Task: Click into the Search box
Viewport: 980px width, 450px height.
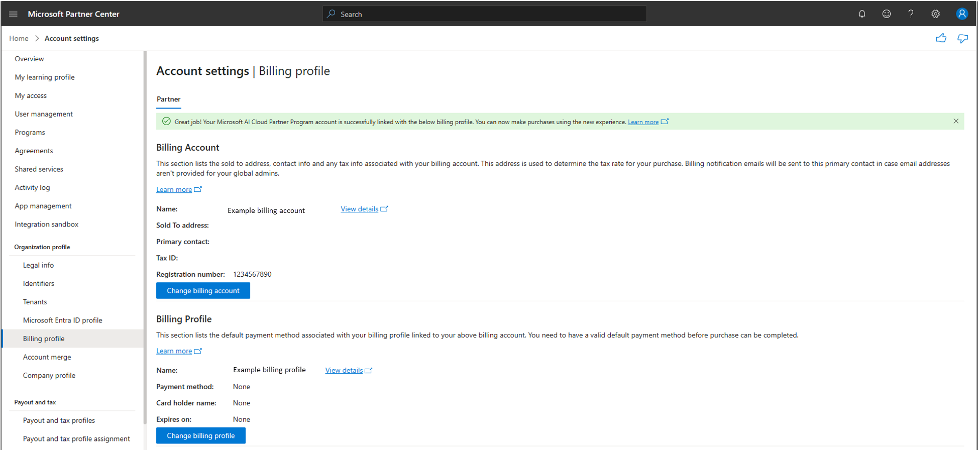Action: pyautogui.click(x=485, y=14)
